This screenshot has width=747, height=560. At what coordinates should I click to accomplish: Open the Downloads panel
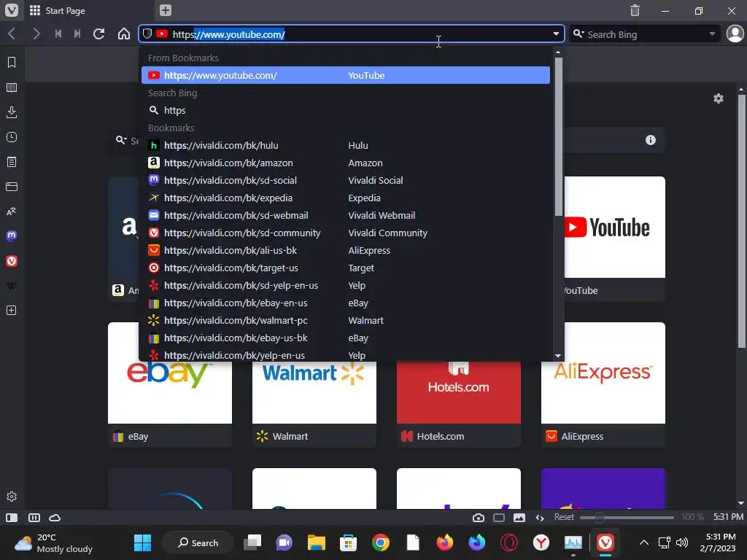point(12,112)
